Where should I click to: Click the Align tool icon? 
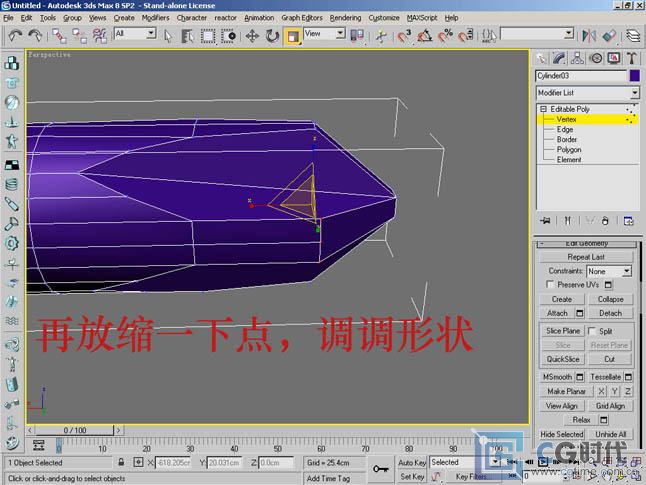pyautogui.click(x=609, y=36)
